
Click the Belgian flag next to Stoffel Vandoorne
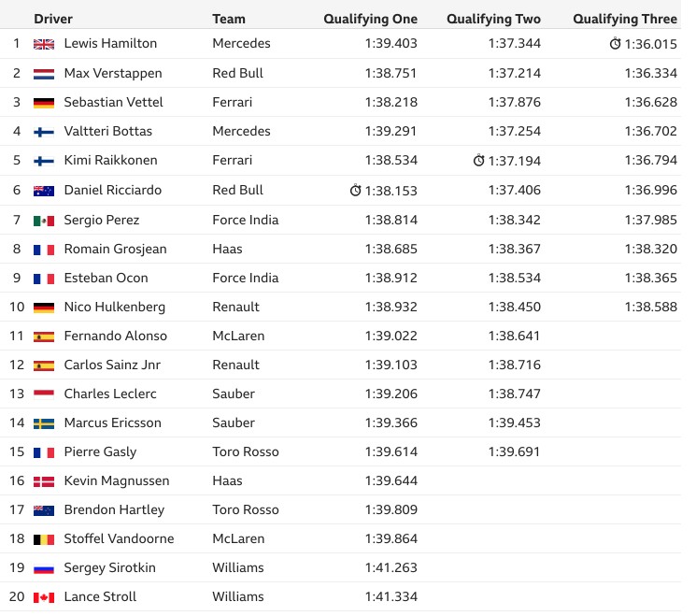click(44, 539)
